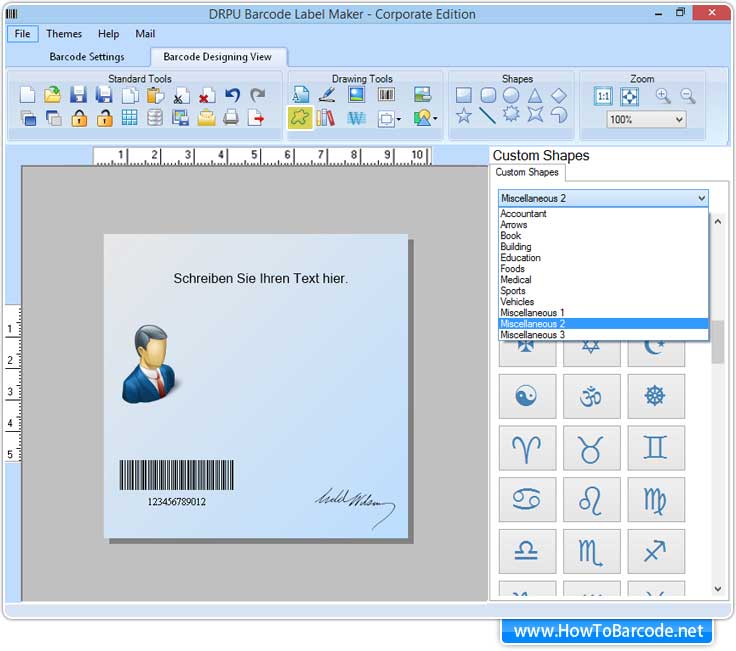Choose Medical from the shapes list
This screenshot has height=651, width=736.
click(603, 280)
